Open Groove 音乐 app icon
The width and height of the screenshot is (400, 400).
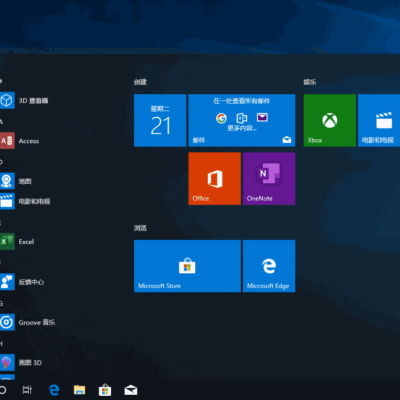pos(7,322)
